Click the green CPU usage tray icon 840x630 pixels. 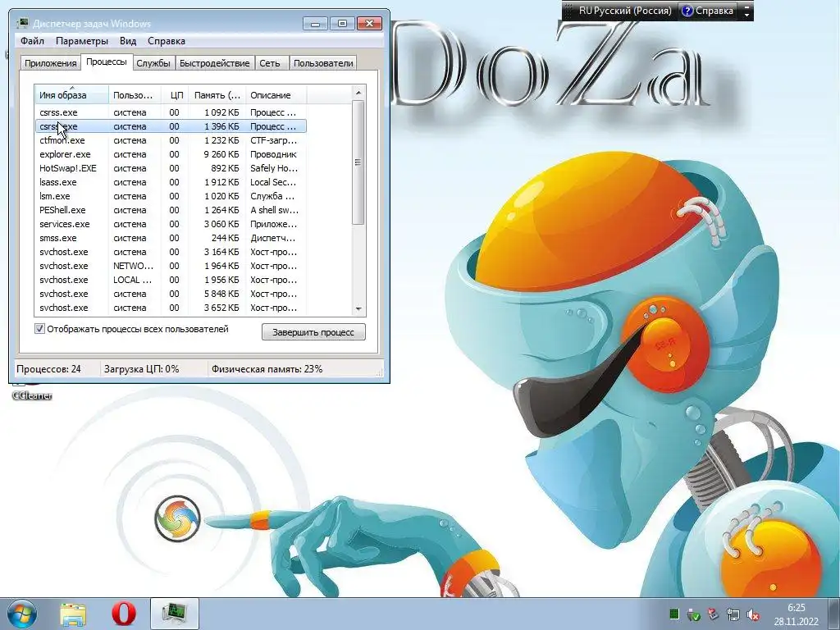(674, 614)
